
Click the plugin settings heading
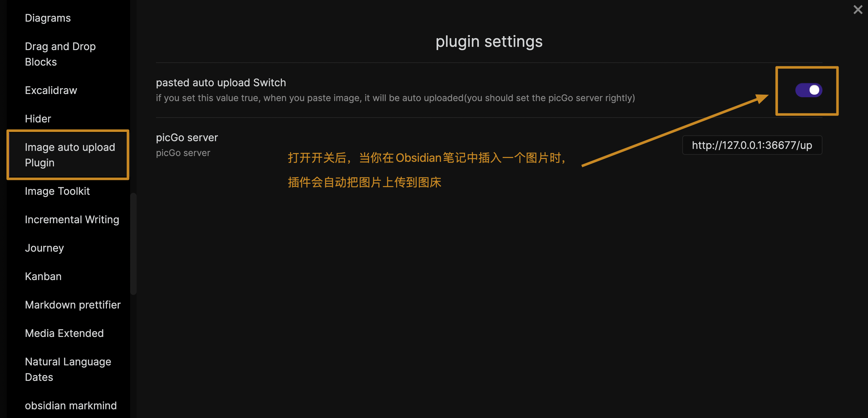tap(489, 41)
